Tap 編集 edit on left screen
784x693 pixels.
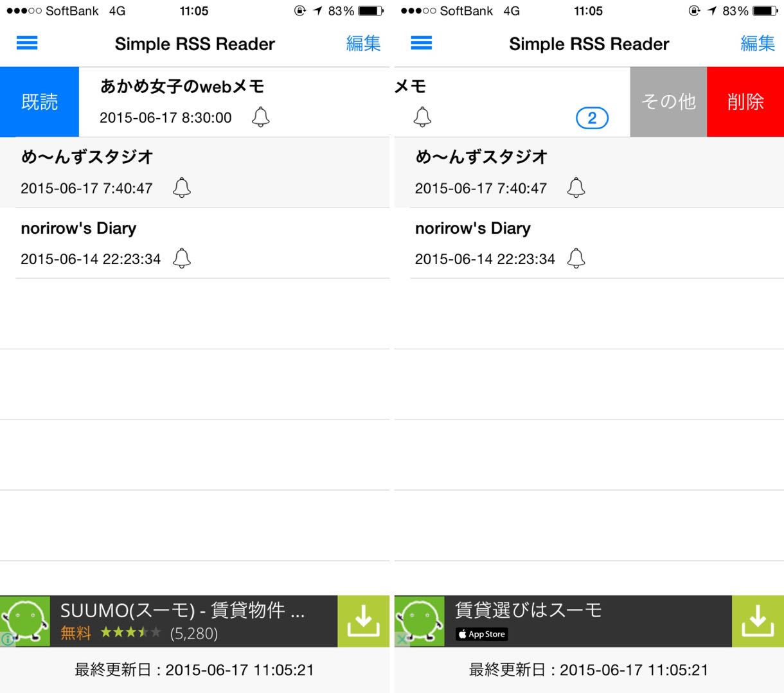pyautogui.click(x=363, y=43)
